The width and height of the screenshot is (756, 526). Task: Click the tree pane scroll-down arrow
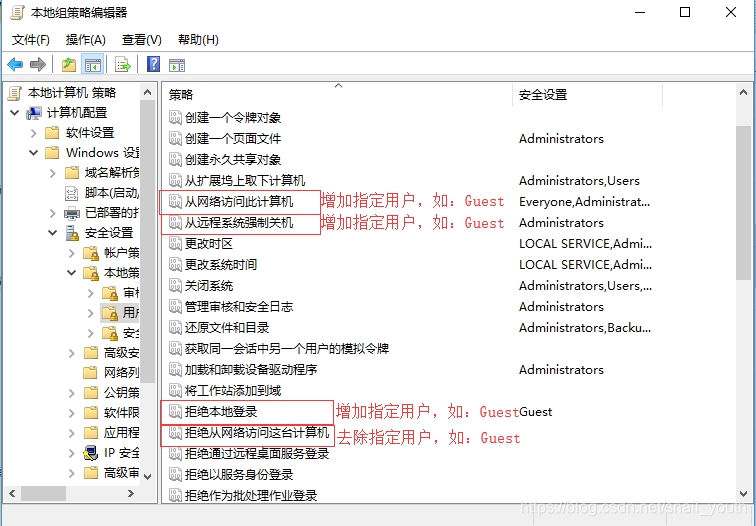tap(148, 477)
